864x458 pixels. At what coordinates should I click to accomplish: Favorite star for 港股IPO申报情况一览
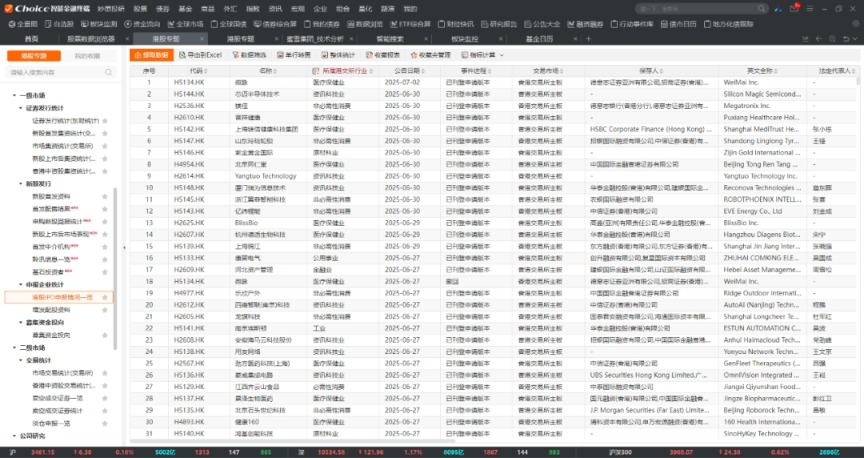coord(105,297)
